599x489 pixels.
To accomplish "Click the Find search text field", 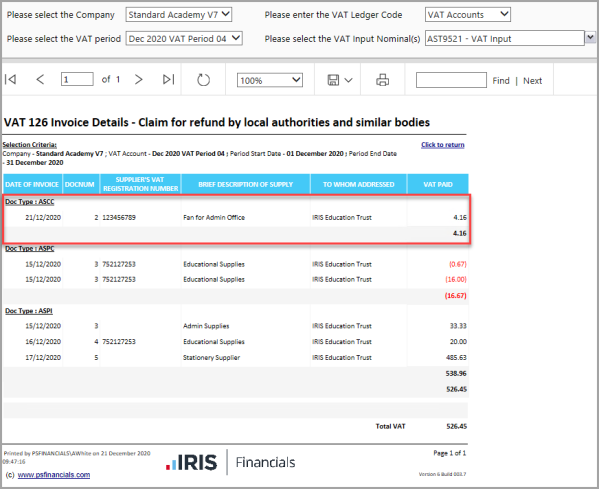I will point(451,80).
